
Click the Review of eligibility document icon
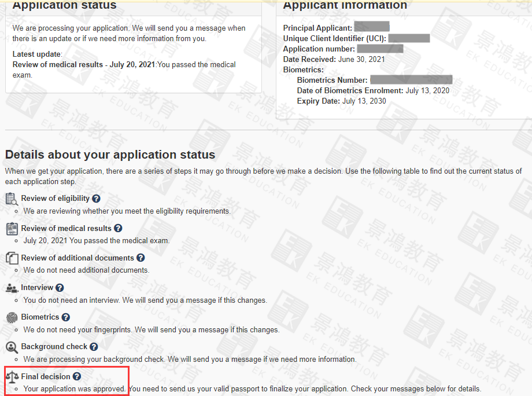tap(12, 199)
